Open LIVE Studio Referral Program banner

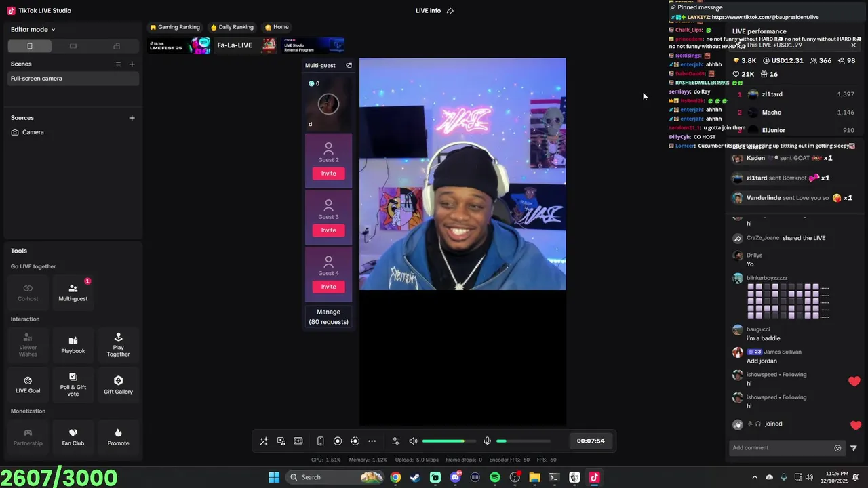coord(314,45)
